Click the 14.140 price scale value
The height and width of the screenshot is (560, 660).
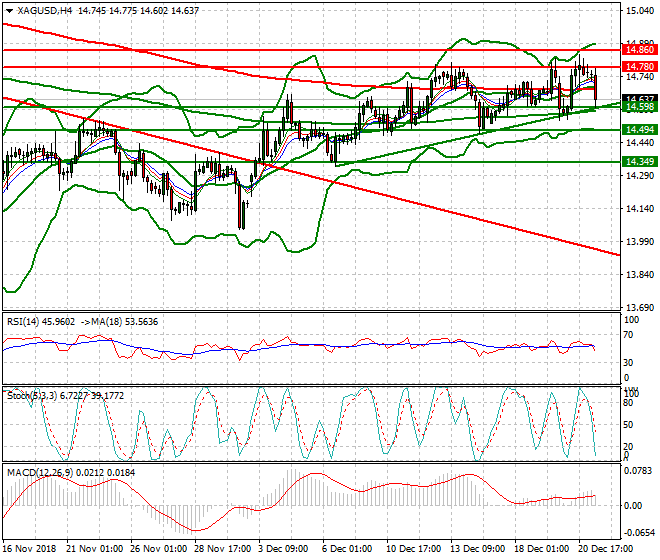click(x=640, y=209)
